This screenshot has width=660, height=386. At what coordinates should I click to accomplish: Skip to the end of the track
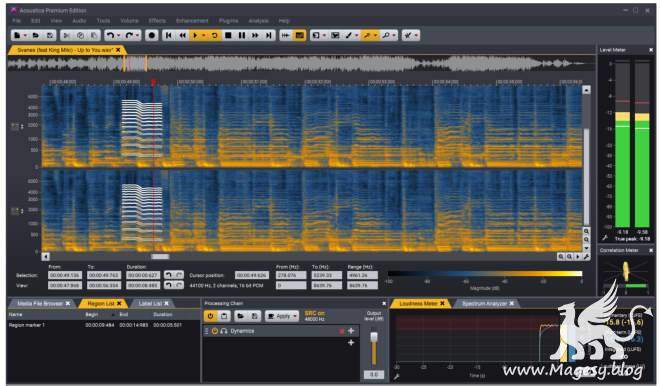point(269,36)
